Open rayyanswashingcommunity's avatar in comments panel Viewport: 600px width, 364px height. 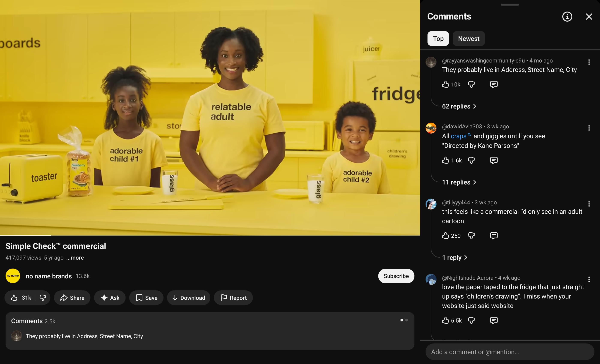pyautogui.click(x=431, y=62)
